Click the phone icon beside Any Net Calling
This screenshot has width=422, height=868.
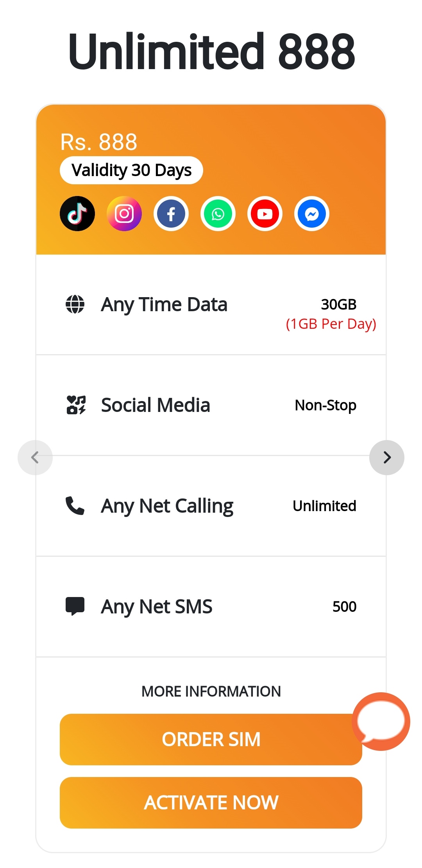click(x=75, y=506)
